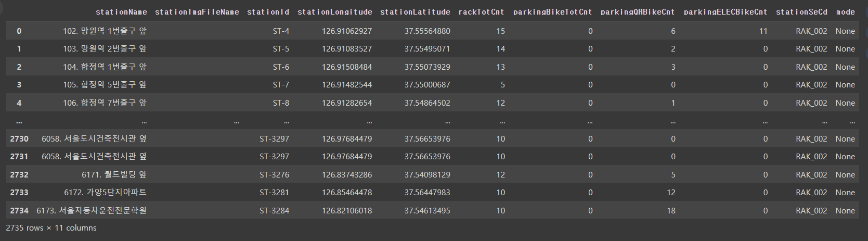Select parkingQRBikeCnt value 18 in row 2734
The width and height of the screenshot is (868, 241).
click(671, 211)
